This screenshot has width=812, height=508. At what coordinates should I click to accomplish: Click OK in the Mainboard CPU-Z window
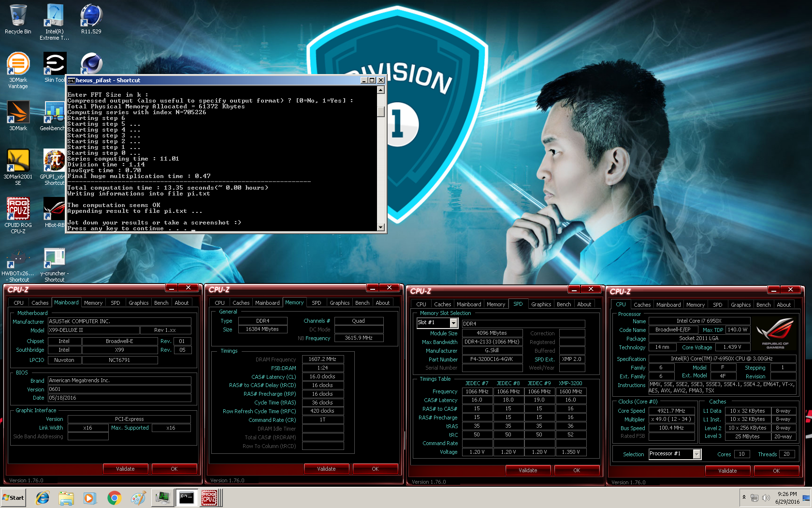[x=174, y=469]
